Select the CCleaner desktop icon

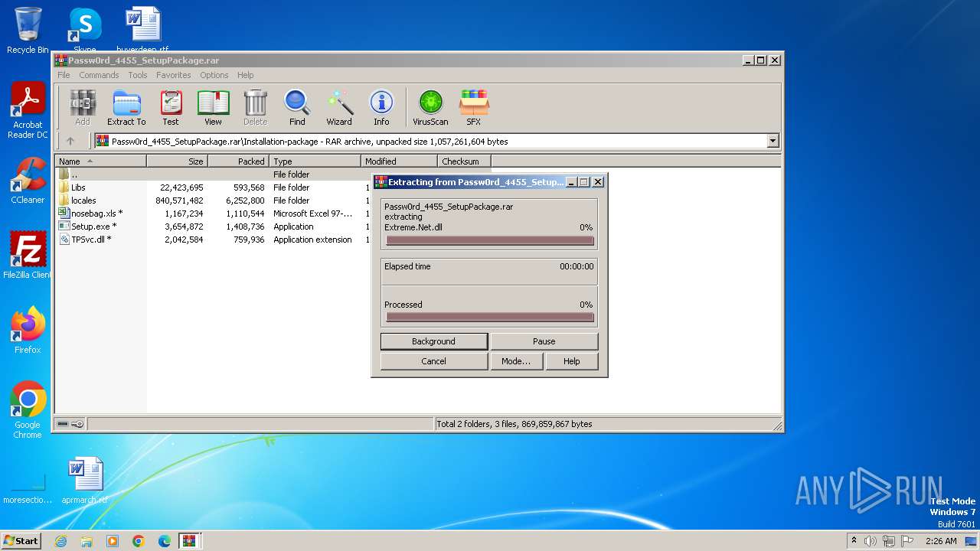click(x=28, y=181)
